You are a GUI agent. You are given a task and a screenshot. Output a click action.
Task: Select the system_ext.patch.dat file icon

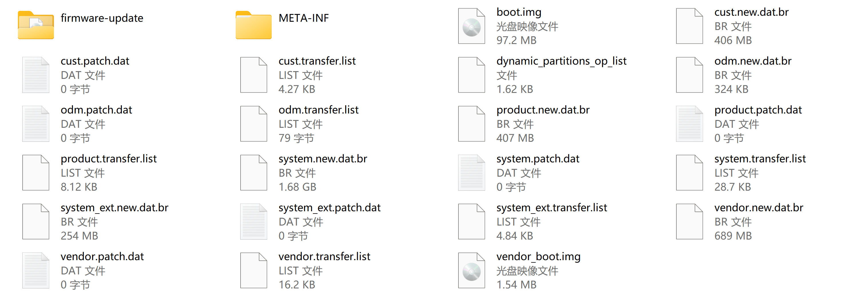[253, 222]
